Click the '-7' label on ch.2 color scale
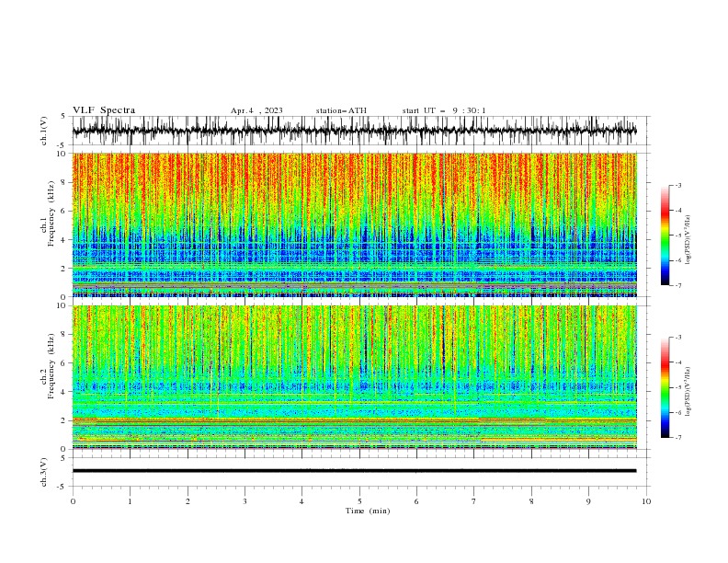 click(677, 438)
